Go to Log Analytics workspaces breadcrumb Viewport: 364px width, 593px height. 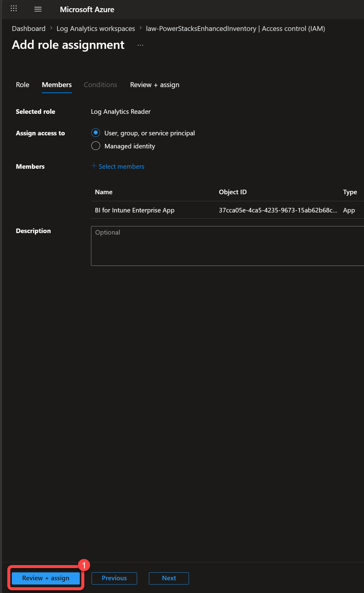click(96, 29)
